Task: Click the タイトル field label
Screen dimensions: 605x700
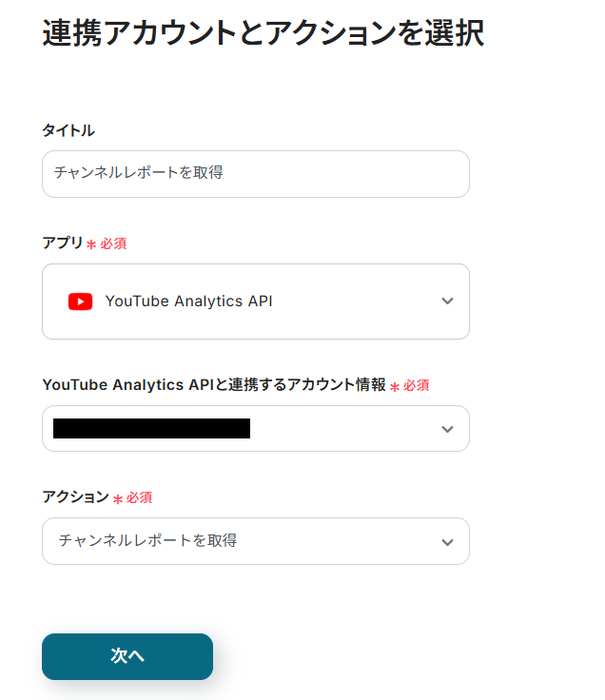Action: (68, 130)
